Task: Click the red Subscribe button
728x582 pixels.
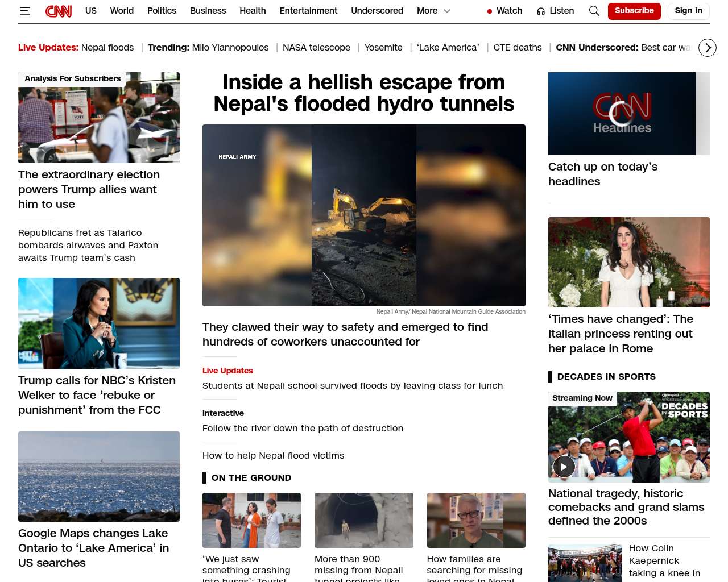Action: click(x=634, y=11)
